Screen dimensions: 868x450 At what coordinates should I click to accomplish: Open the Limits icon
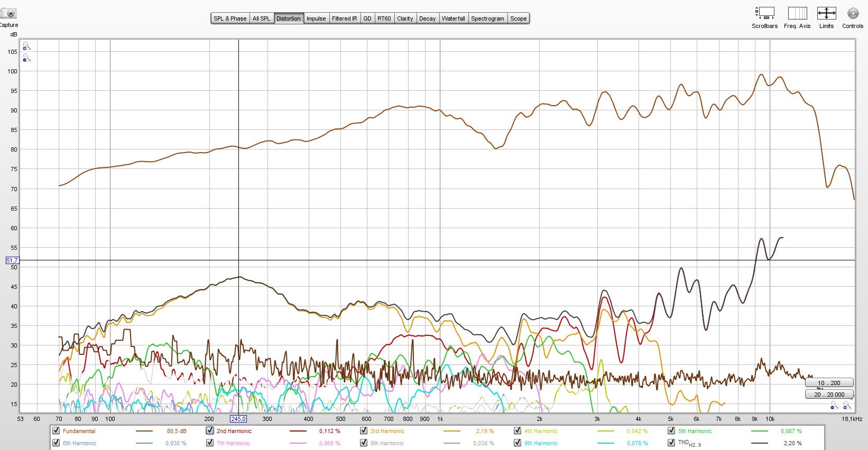tap(826, 13)
